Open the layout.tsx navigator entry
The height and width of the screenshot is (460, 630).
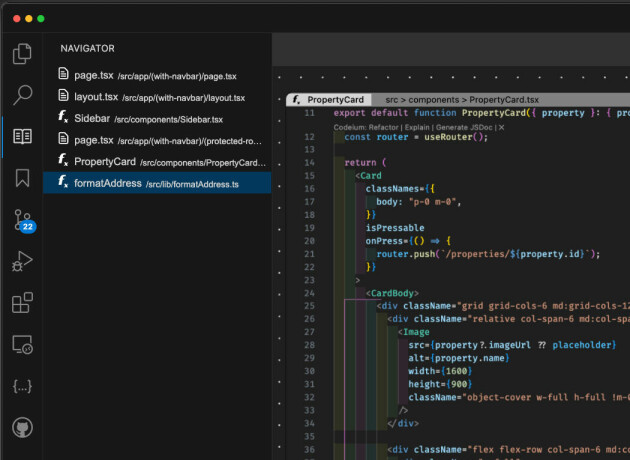coord(157,97)
